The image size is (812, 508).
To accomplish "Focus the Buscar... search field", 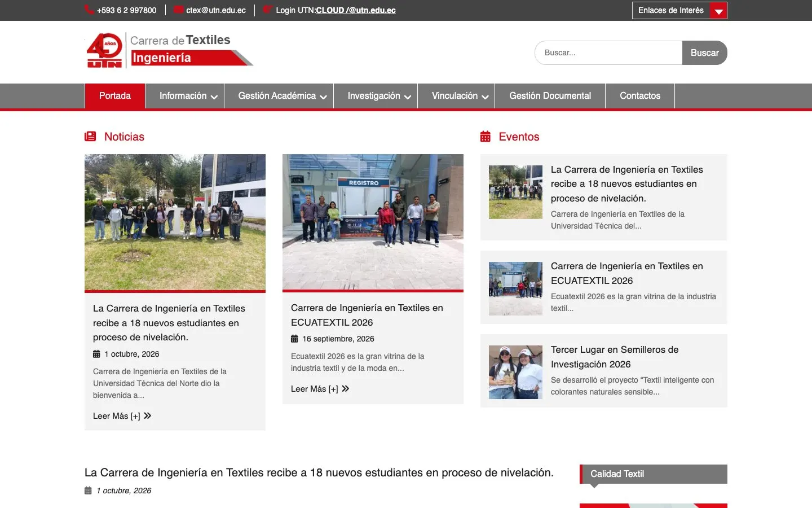I will point(608,52).
